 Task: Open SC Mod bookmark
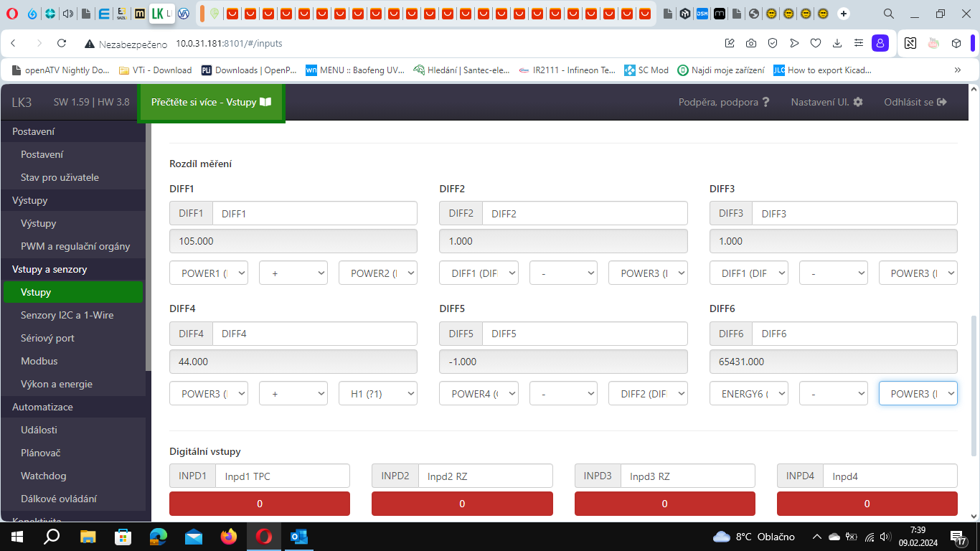tap(646, 70)
